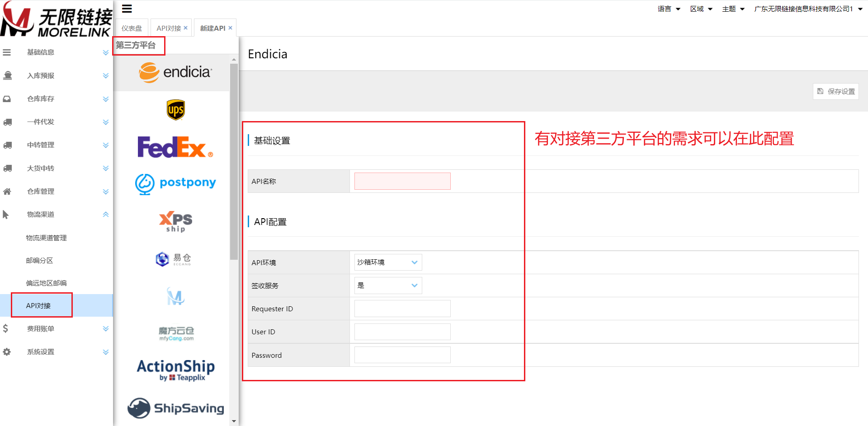Click the platform list scroll-down arrow
868x426 pixels.
(x=234, y=421)
